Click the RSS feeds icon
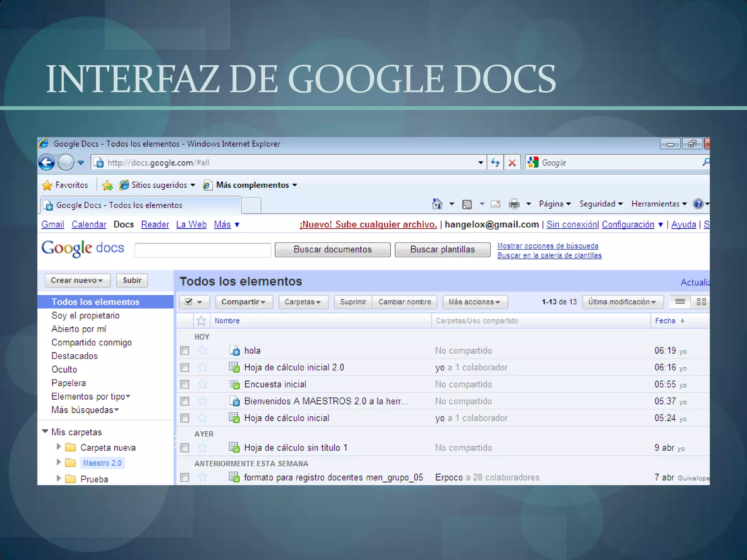747x560 pixels. click(x=467, y=204)
